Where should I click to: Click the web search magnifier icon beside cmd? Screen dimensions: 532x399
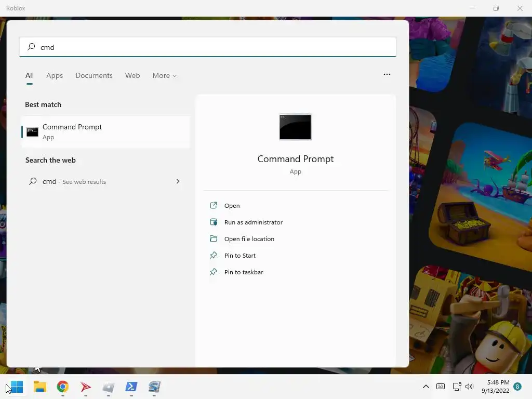coord(33,181)
